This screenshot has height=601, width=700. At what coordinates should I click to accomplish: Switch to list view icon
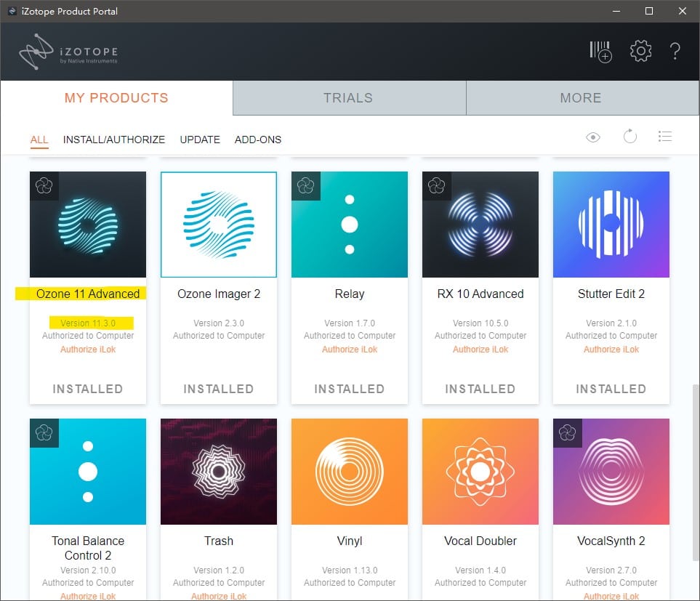click(664, 137)
